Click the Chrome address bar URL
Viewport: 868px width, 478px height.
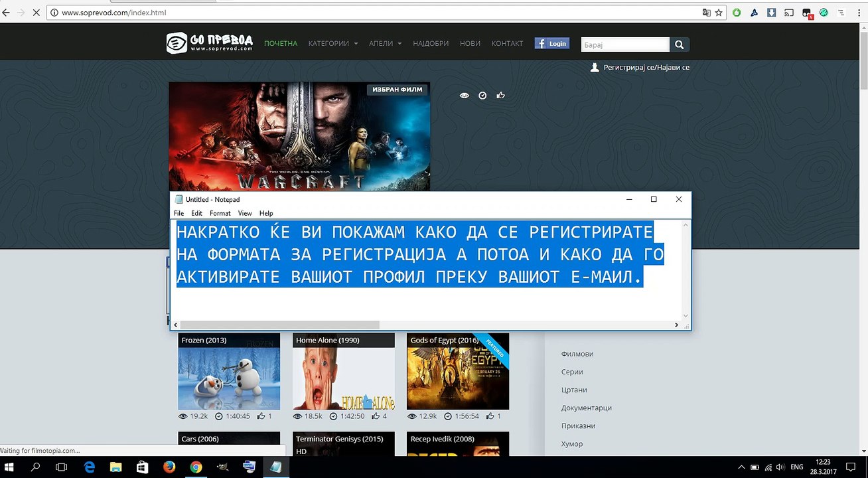113,13
